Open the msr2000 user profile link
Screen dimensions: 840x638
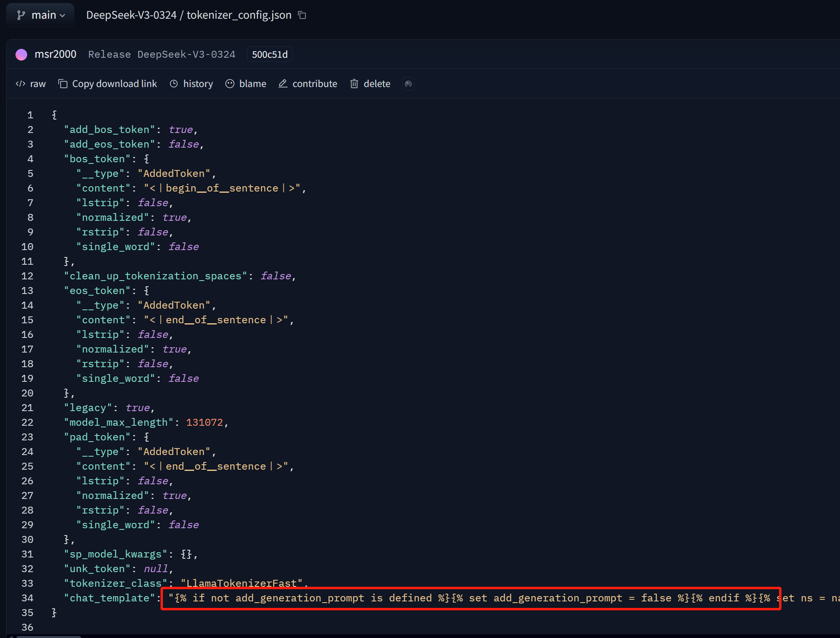click(56, 54)
